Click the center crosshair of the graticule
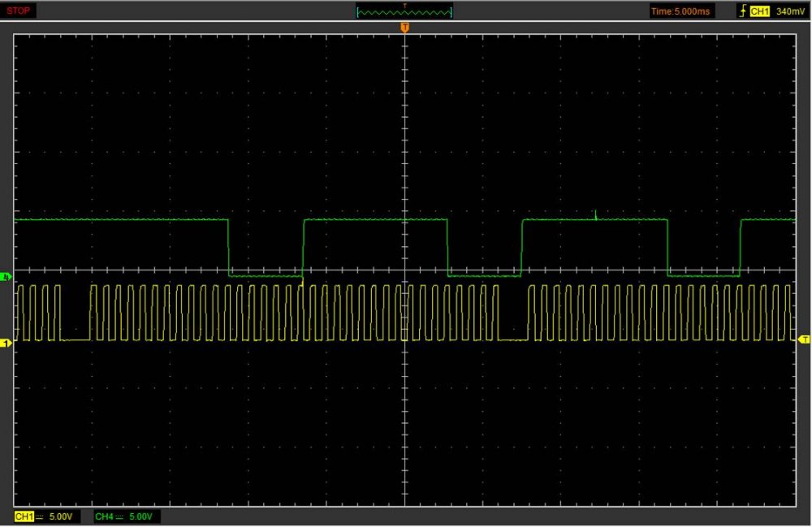812x527 pixels. coord(404,270)
